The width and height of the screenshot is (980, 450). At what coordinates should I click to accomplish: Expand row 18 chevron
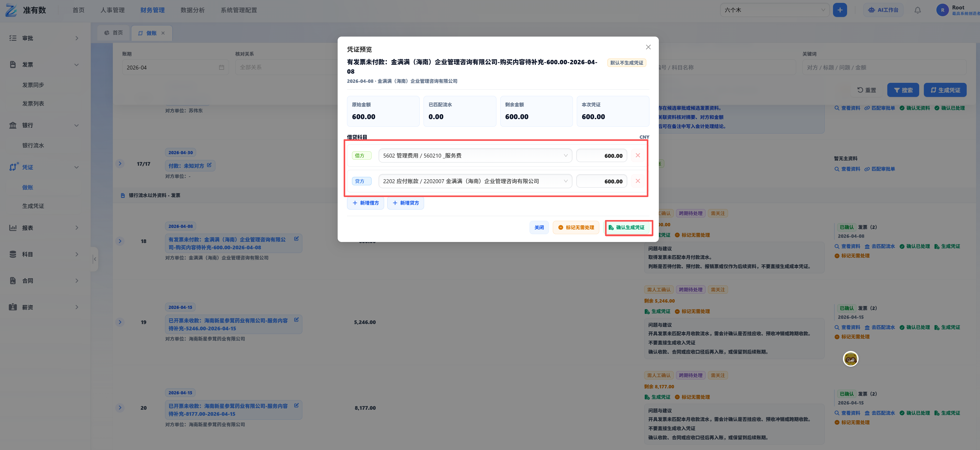pos(120,241)
